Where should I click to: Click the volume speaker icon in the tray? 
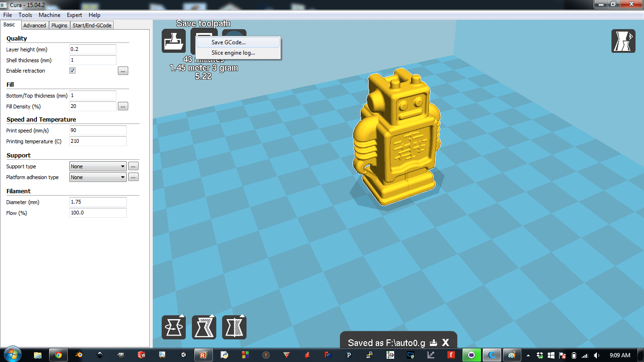point(597,355)
